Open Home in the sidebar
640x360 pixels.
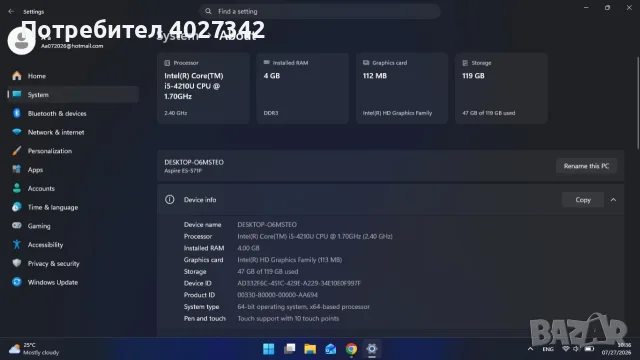point(73,76)
